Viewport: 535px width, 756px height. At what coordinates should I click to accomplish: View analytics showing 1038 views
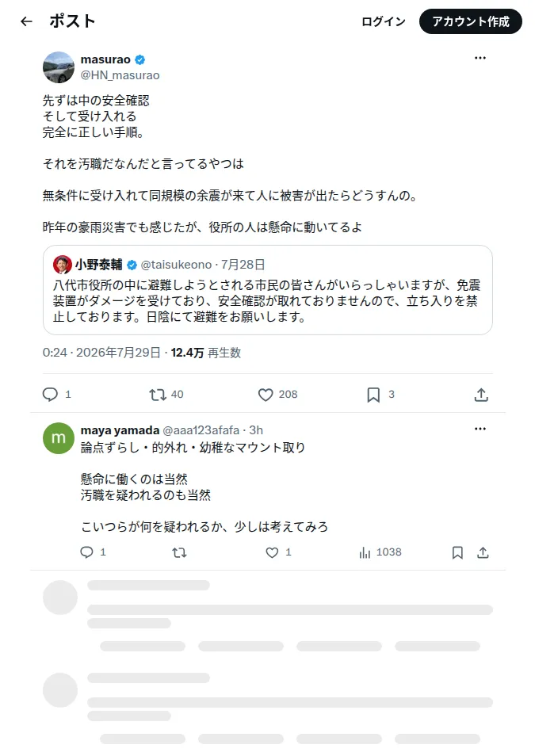pyautogui.click(x=380, y=552)
